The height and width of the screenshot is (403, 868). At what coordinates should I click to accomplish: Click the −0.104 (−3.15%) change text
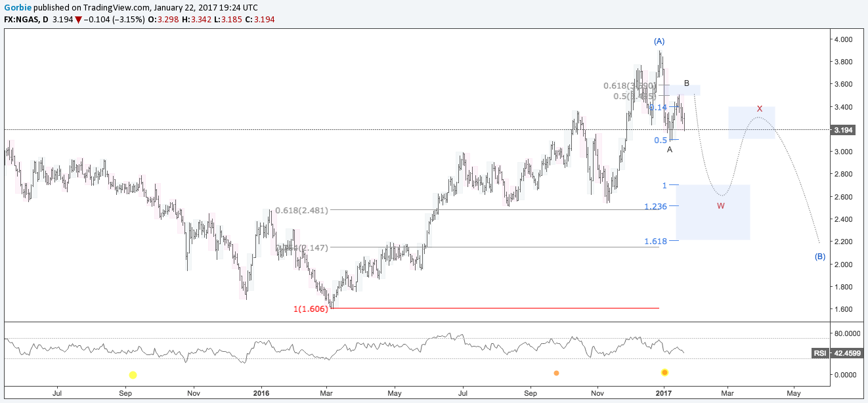[x=115, y=20]
